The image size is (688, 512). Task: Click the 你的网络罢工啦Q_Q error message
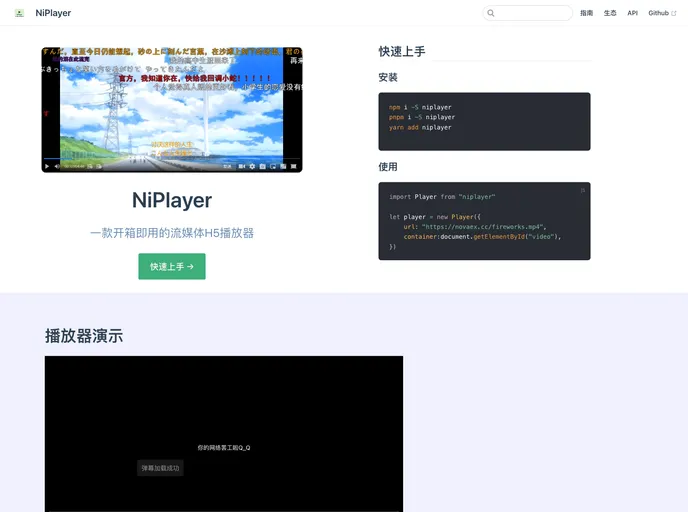point(224,448)
